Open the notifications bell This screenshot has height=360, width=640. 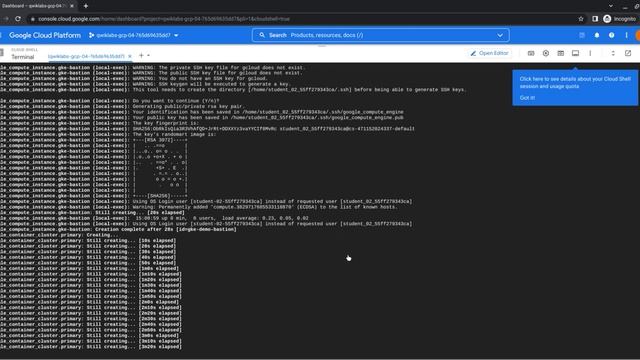coord(597,36)
